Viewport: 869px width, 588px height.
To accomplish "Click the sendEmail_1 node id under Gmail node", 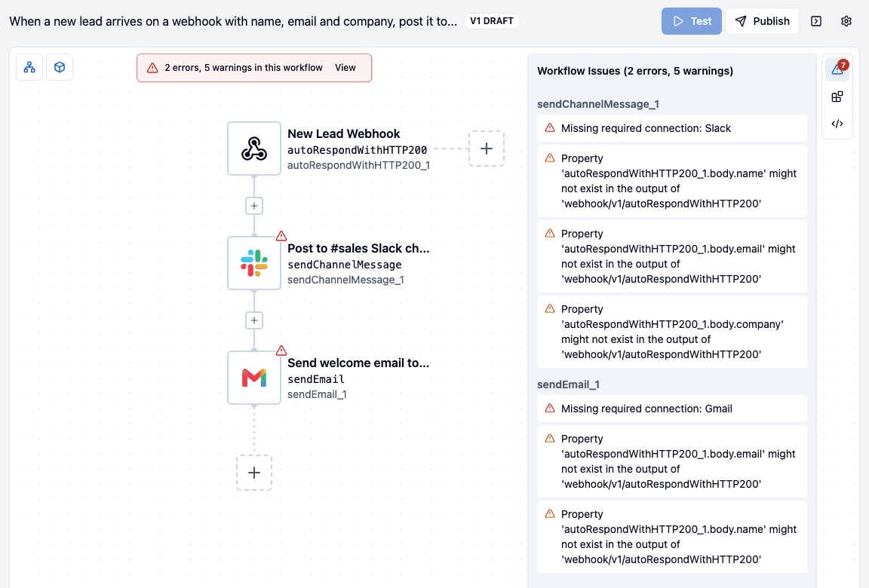I will coord(317,394).
